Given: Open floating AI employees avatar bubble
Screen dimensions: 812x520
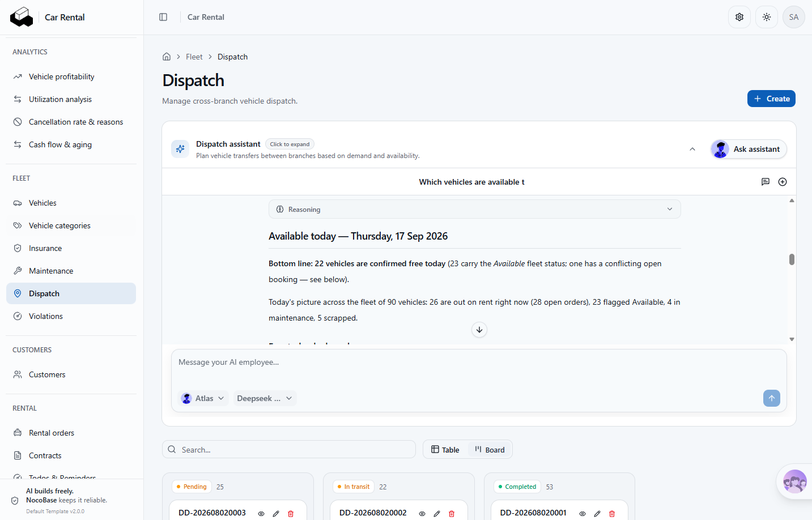Looking at the screenshot, I should pyautogui.click(x=794, y=482).
